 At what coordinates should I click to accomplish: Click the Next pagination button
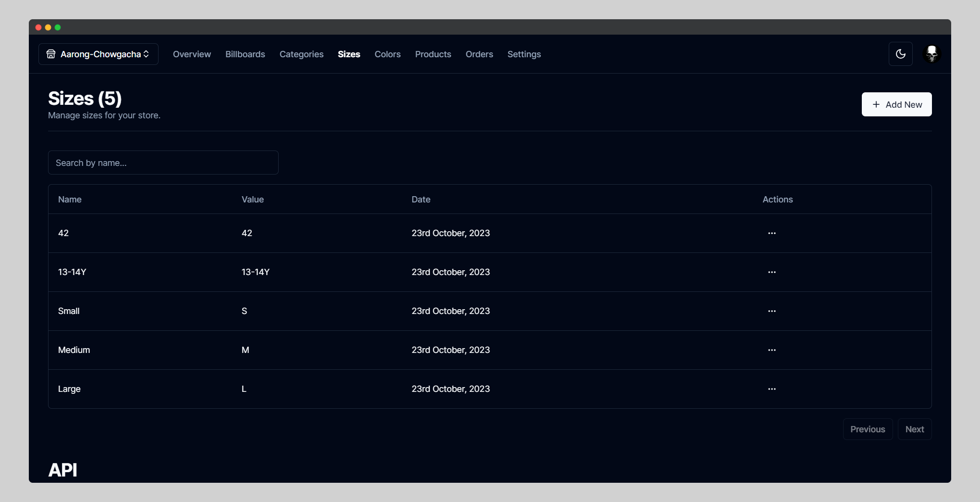915,429
